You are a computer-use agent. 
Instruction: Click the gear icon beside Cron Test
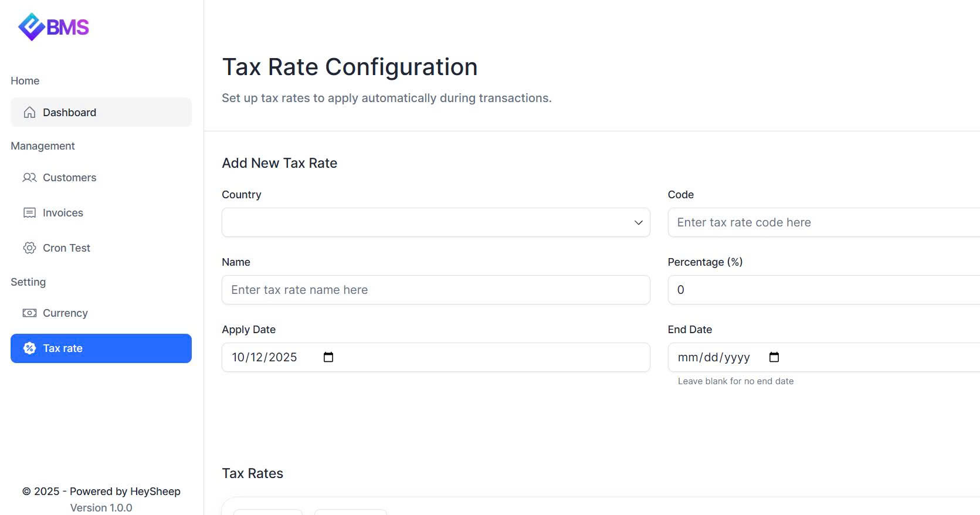click(x=29, y=248)
